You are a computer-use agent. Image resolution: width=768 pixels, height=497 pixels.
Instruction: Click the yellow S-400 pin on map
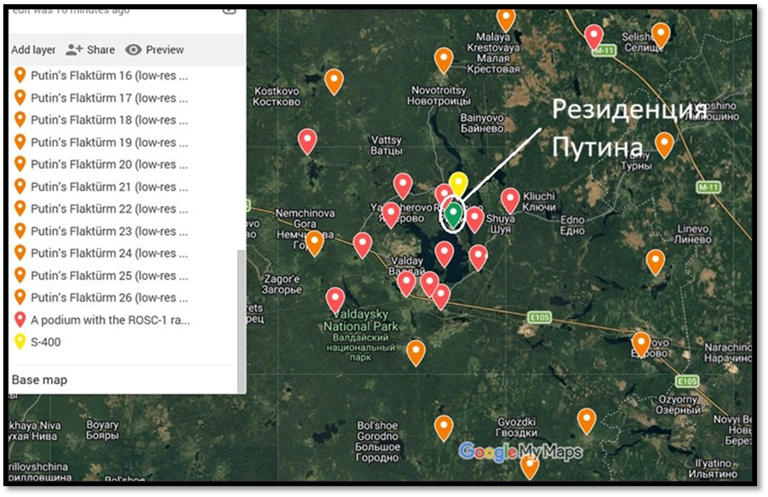point(458,184)
